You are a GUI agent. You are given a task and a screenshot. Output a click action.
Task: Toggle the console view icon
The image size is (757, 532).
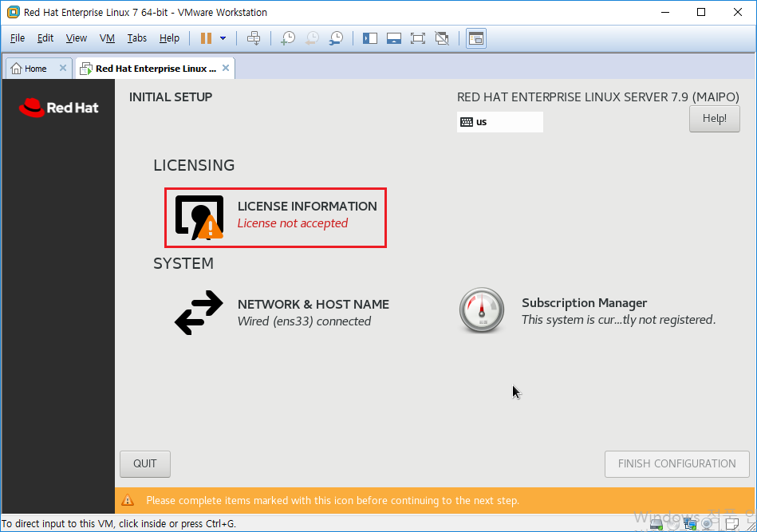(x=476, y=38)
